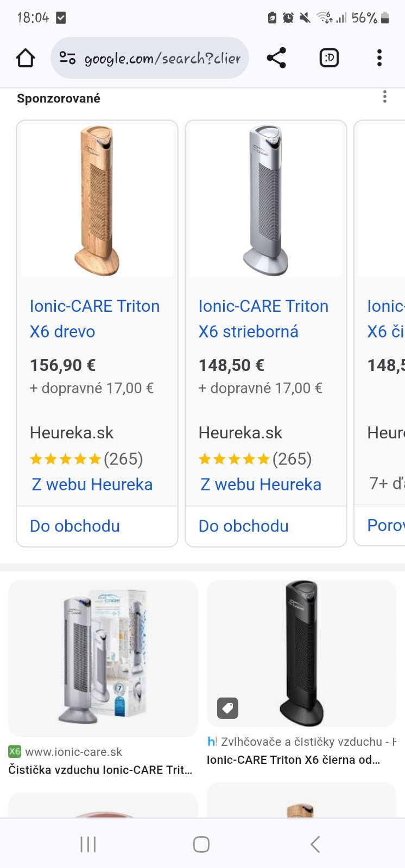Open the browser three-dot menu
This screenshot has width=405, height=868.
pyautogui.click(x=379, y=58)
